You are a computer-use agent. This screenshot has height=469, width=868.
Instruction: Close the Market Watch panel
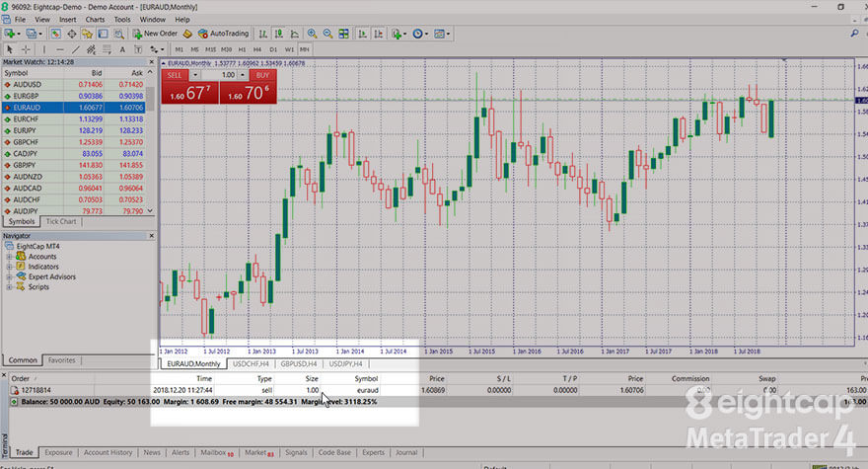click(x=151, y=62)
